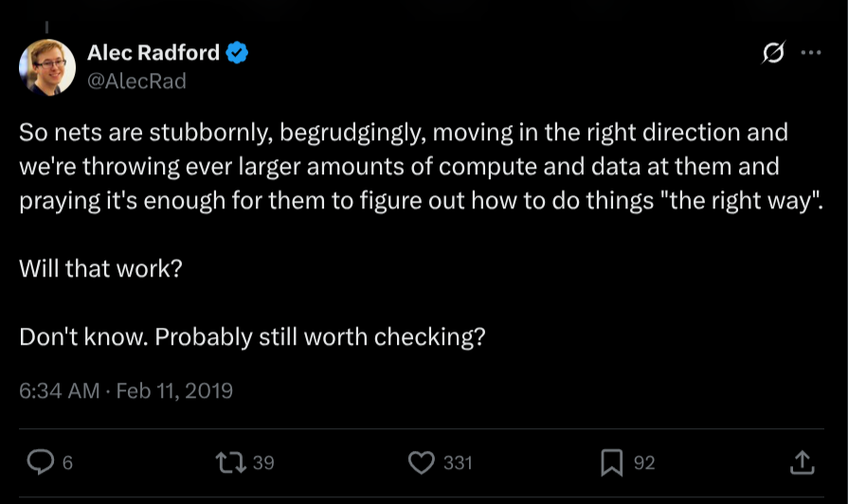Click the Feb 11, 2019 date
The width and height of the screenshot is (848, 504).
tap(174, 390)
